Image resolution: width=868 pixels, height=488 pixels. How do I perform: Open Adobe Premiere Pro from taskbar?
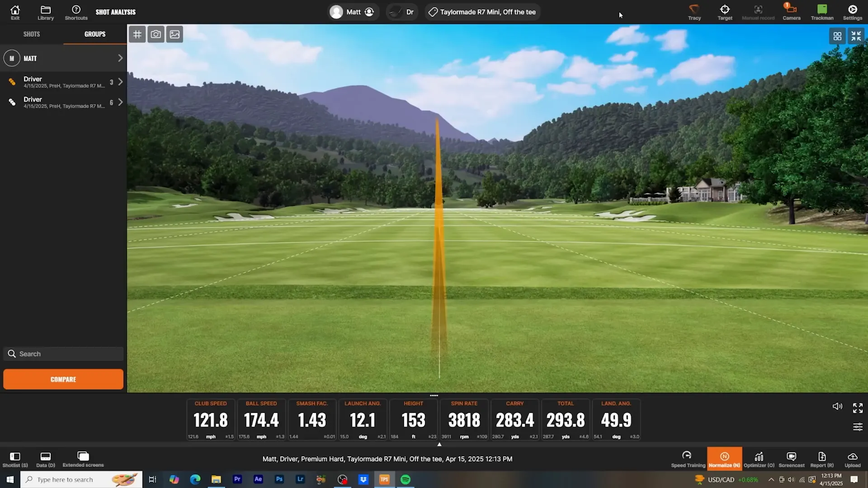click(x=237, y=479)
